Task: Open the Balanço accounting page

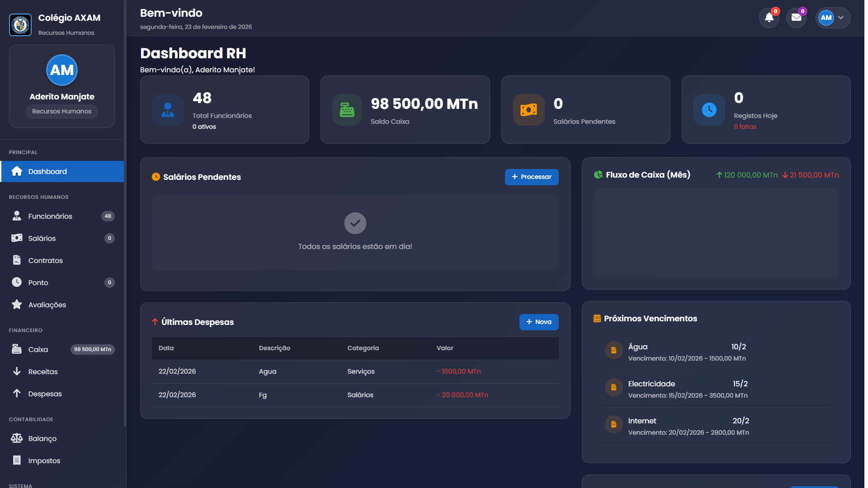Action: [42, 438]
